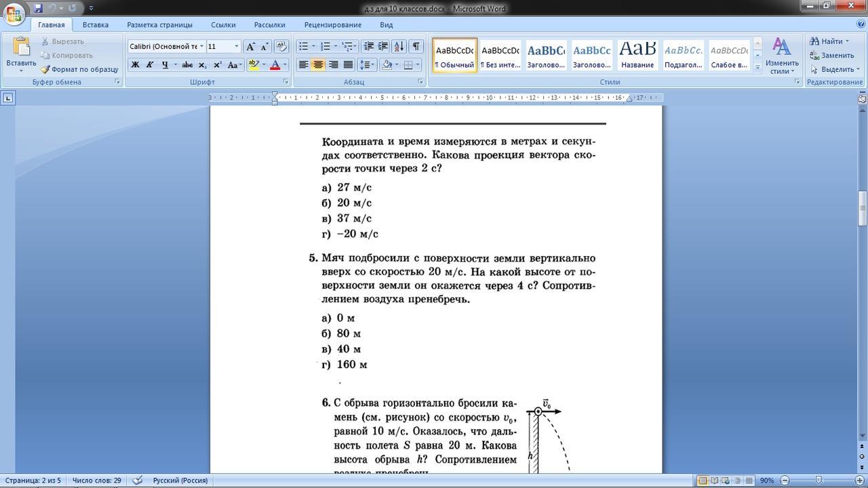Click the numbered list icon

point(325,46)
